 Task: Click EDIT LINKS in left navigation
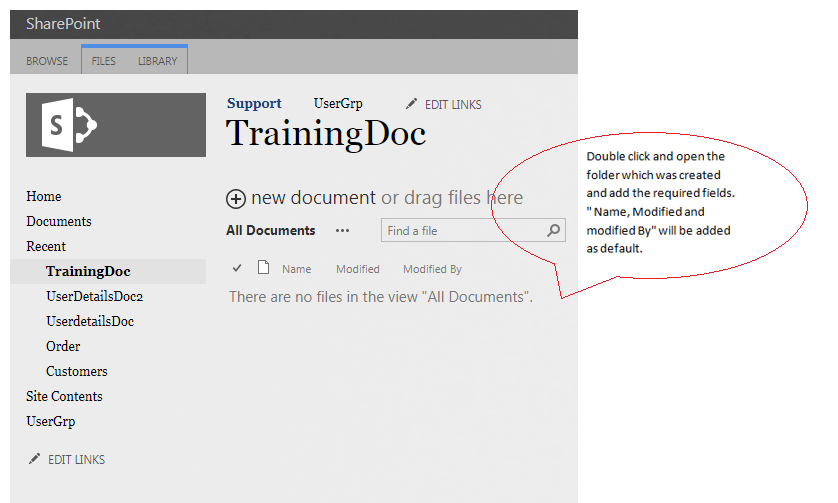(x=76, y=460)
